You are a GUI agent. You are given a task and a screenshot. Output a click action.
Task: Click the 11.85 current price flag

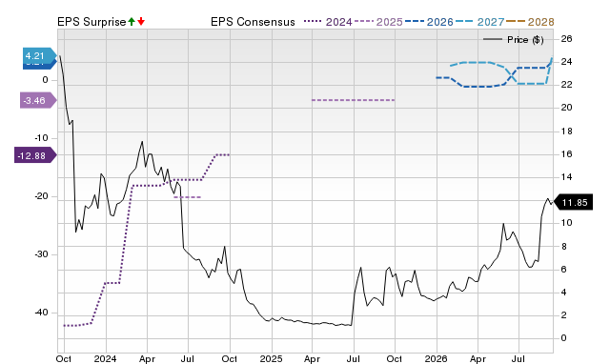[573, 202]
